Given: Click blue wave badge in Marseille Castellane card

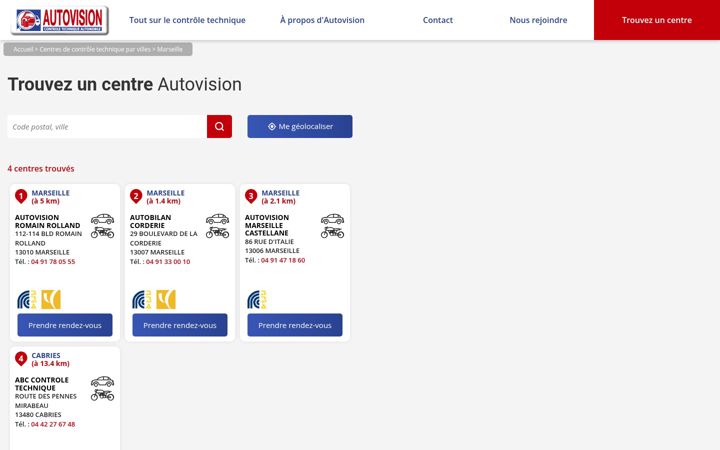Looking at the screenshot, I should pos(257,299).
